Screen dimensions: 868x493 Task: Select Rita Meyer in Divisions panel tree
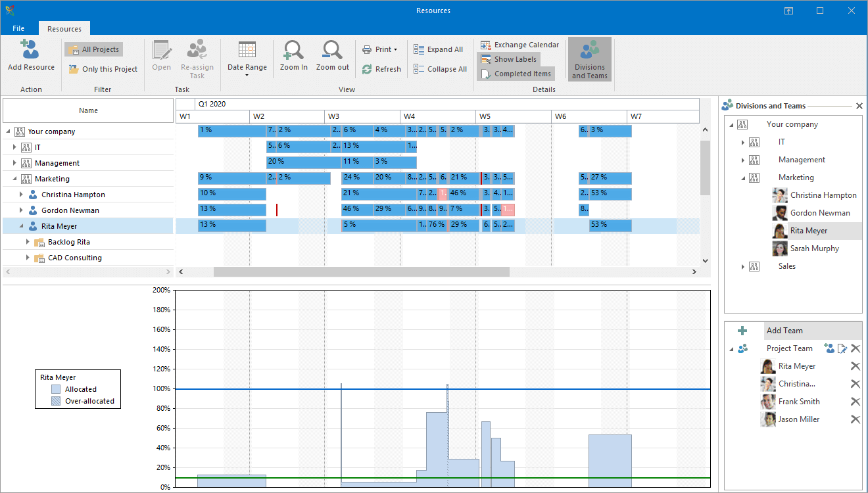[809, 231]
